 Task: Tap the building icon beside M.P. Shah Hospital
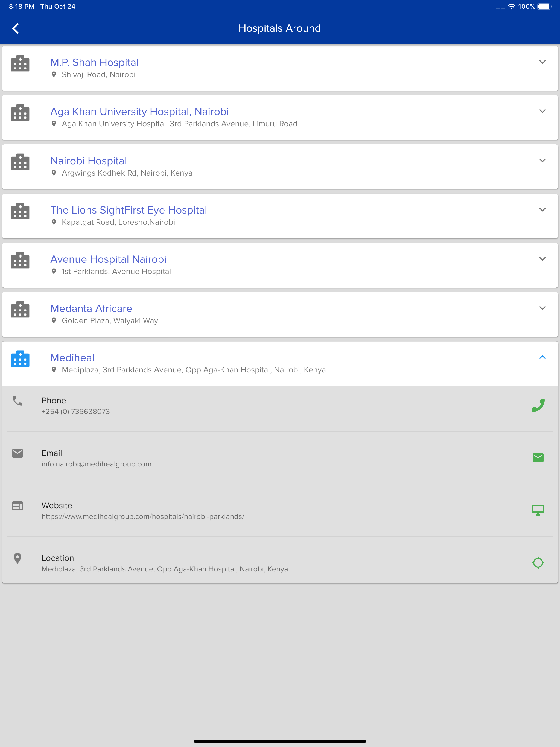pyautogui.click(x=20, y=63)
